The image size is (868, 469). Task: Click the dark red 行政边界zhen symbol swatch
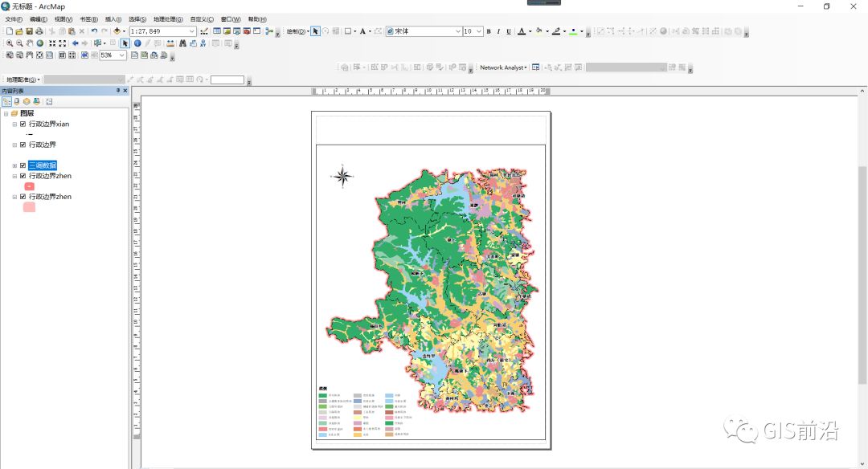(30, 186)
